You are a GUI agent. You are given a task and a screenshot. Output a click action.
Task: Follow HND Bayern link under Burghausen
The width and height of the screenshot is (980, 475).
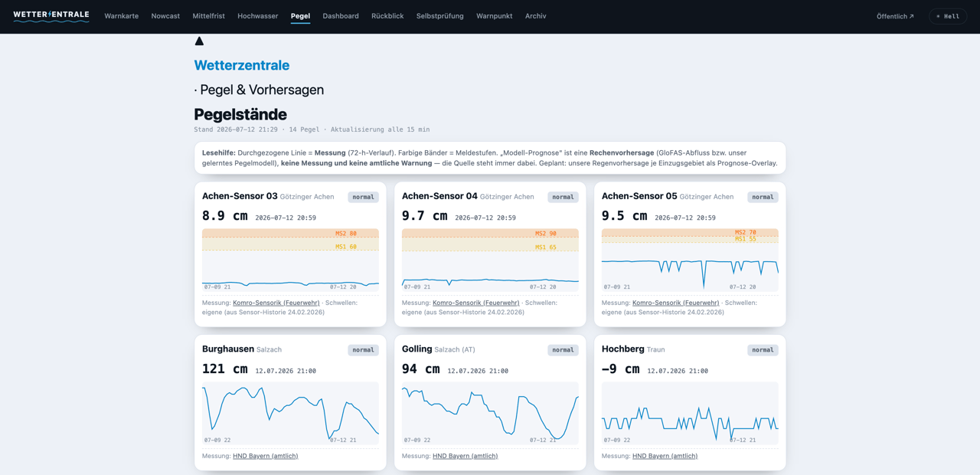coord(266,456)
